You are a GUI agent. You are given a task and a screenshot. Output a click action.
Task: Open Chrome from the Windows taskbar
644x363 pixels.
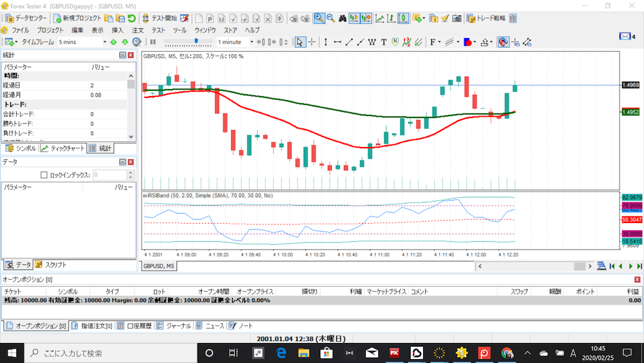tap(507, 353)
